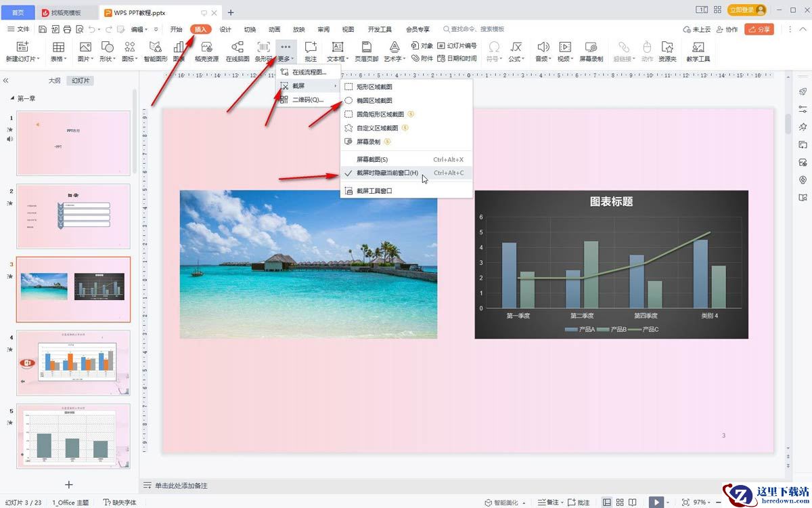The width and height of the screenshot is (812, 508).
Task: Click the undo arrow icon
Action: click(x=92, y=29)
